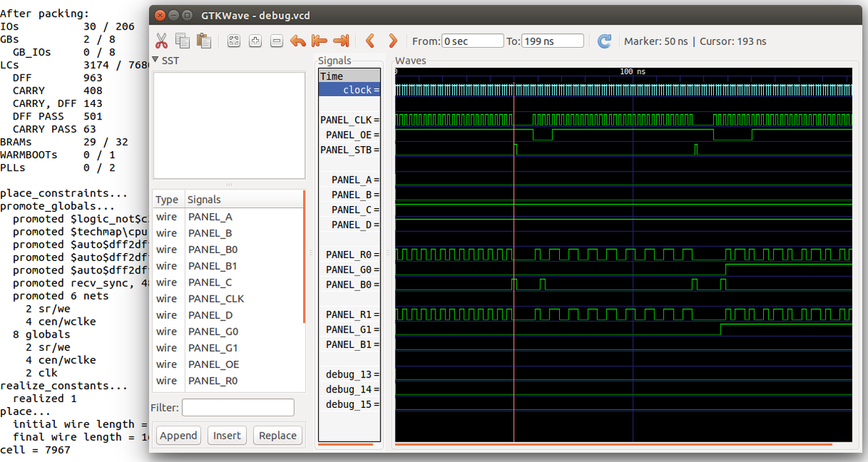Click the Zoom Undo curved arrow icon
The height and width of the screenshot is (462, 868).
point(298,41)
